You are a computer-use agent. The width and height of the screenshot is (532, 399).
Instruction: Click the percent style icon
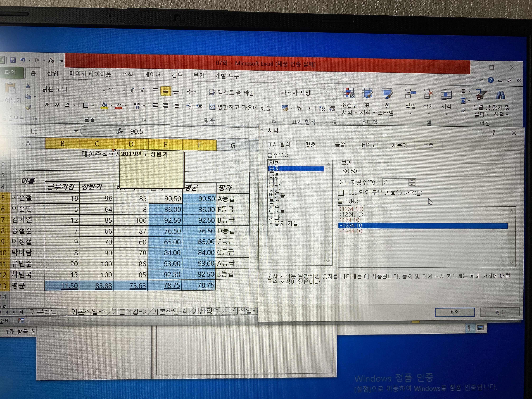click(299, 108)
